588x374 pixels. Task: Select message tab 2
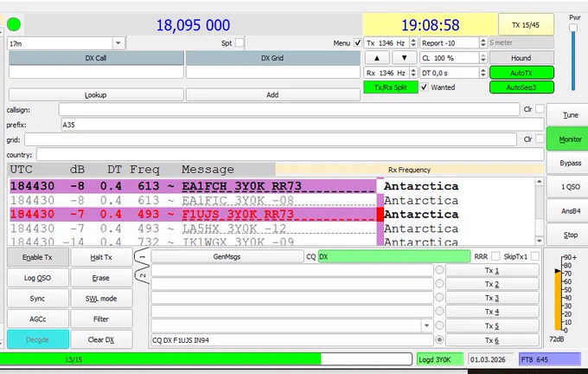click(142, 274)
